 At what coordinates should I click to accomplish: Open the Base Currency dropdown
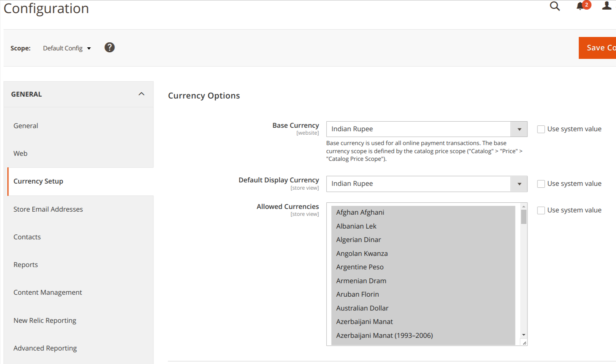(520, 129)
